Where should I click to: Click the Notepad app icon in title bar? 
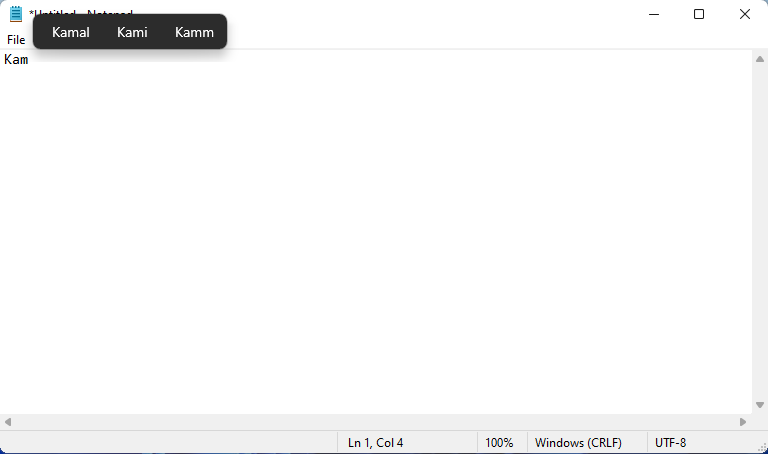click(x=16, y=14)
